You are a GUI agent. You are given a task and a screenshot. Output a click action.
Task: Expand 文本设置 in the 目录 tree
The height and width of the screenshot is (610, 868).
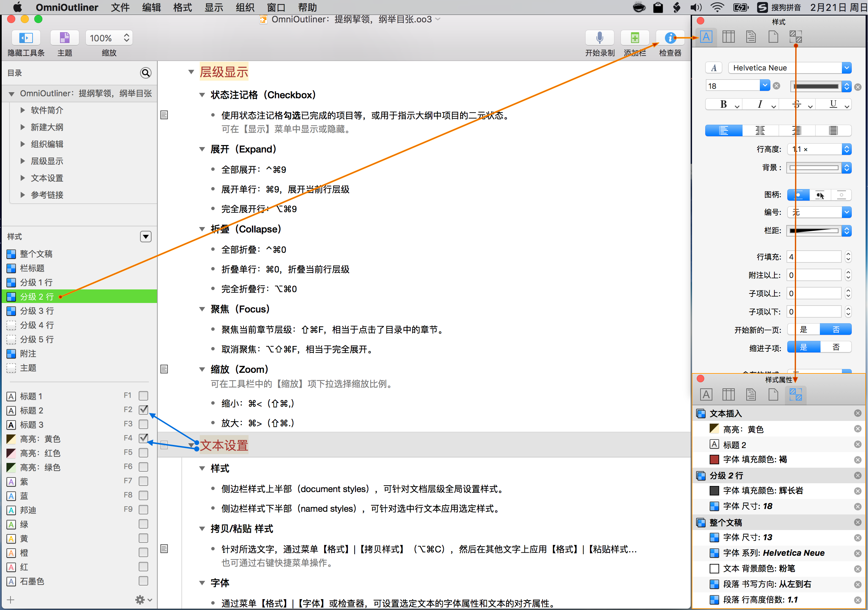pos(23,178)
